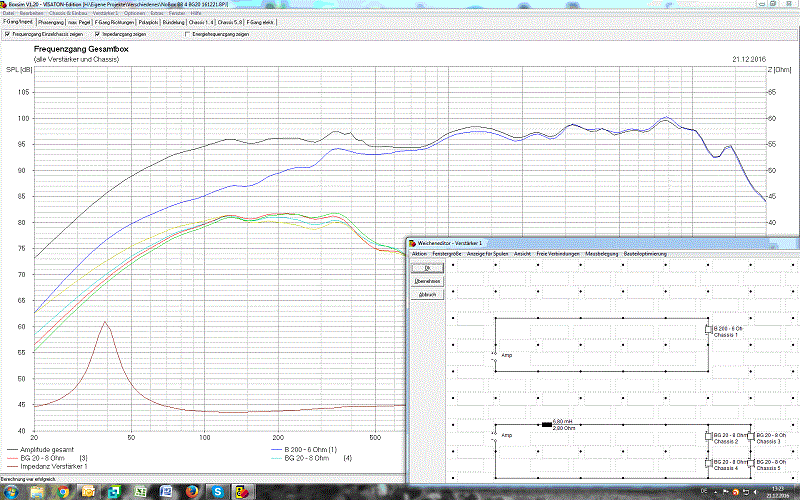Switch to the Phasengang tab
The image size is (800, 500).
pos(52,21)
